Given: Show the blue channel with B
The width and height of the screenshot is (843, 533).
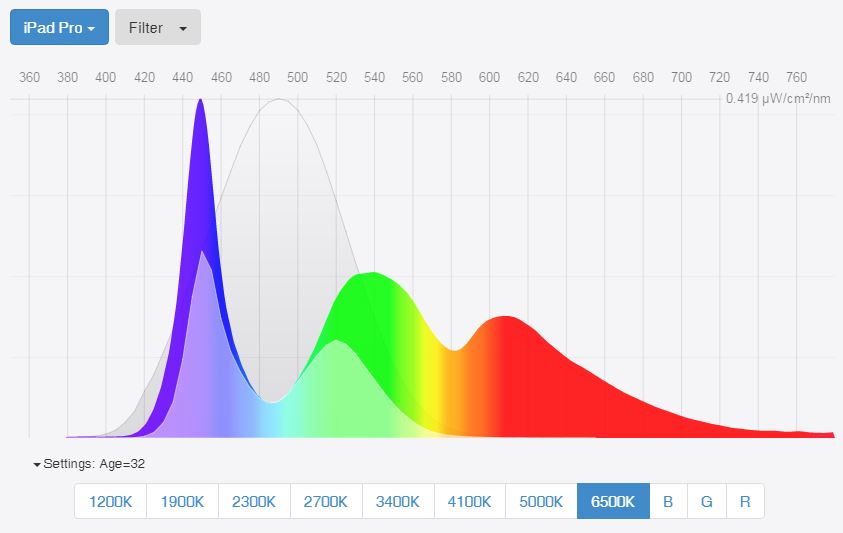Looking at the screenshot, I should 668,502.
